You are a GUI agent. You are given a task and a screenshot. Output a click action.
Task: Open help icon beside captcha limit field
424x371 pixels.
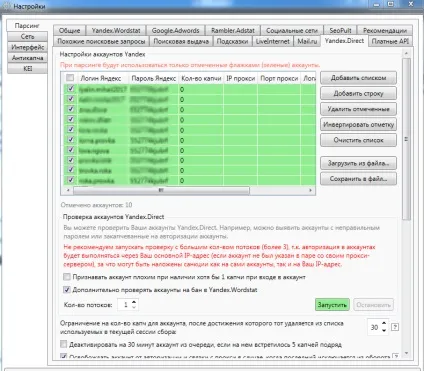395,327
